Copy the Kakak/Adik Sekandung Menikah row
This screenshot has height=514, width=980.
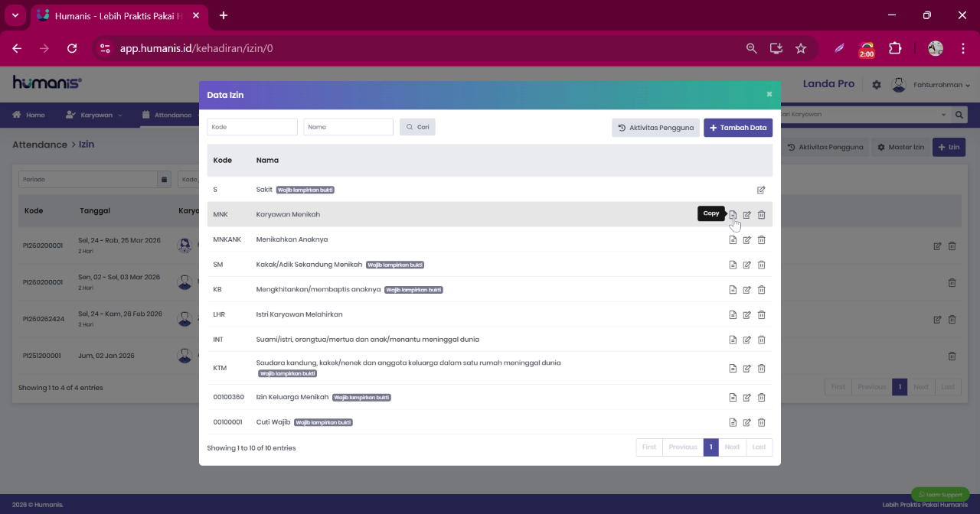tap(733, 265)
